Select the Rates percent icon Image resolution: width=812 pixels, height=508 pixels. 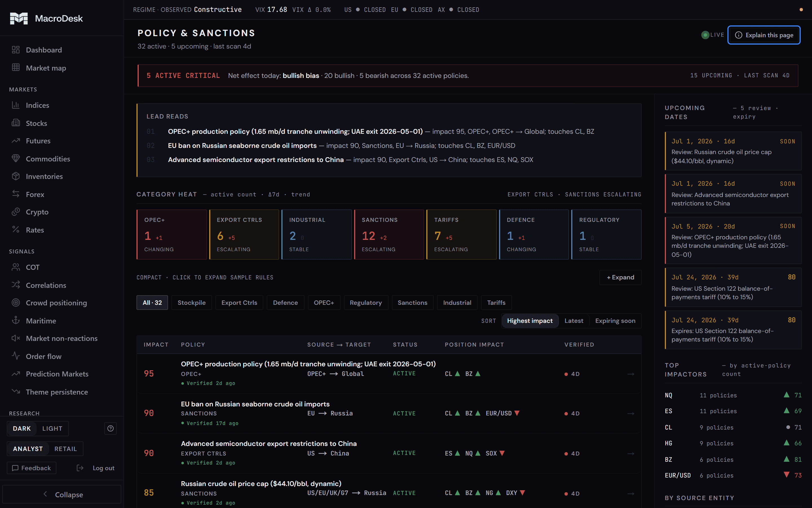16,230
